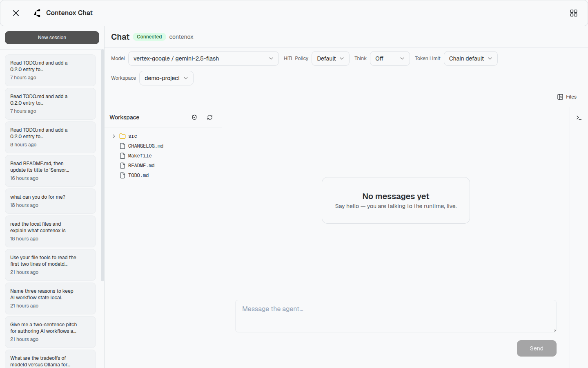Open the README.md file name

(x=141, y=166)
